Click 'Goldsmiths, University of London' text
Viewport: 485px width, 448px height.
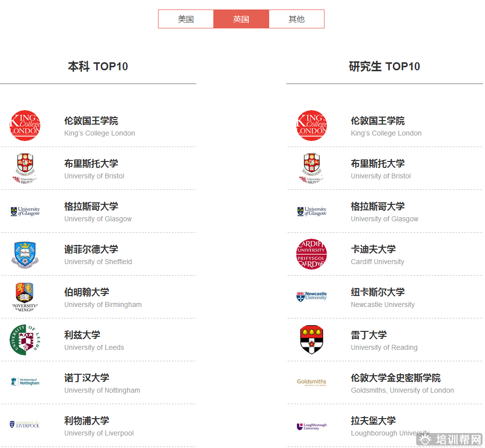[x=402, y=391]
